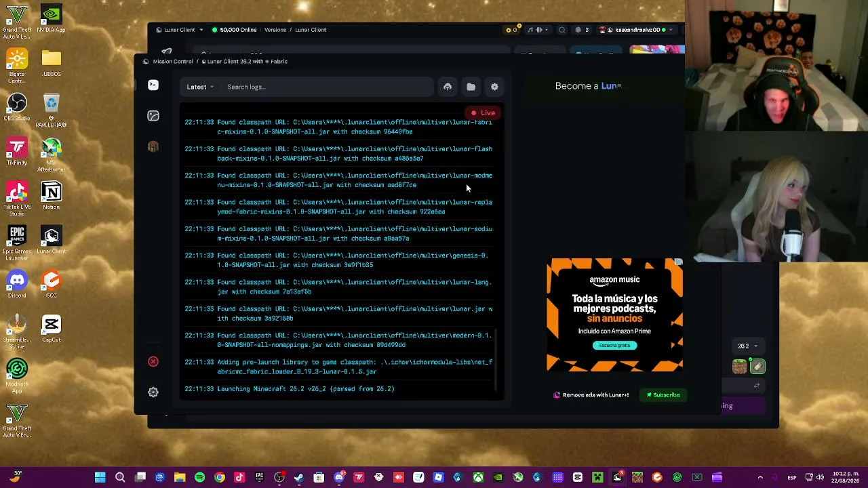Open the Recycle Bin on desktop
Viewport: 868px width, 488px height.
(x=52, y=110)
